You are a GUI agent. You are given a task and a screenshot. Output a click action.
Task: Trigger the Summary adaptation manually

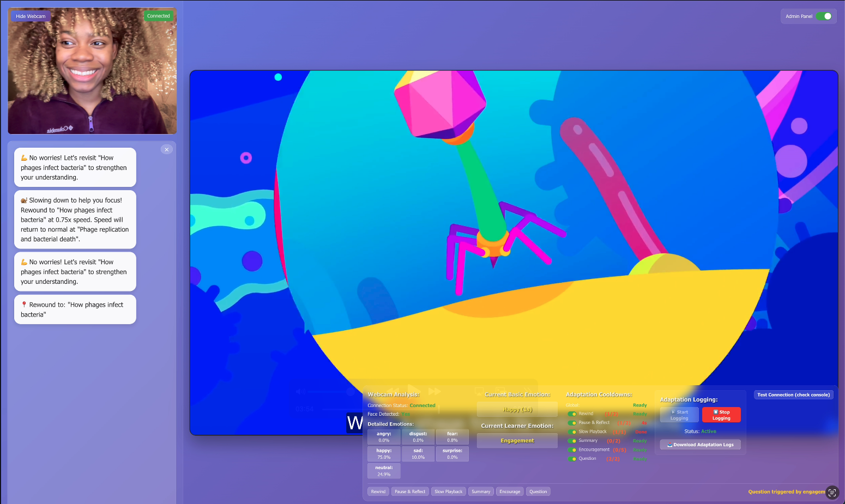(480, 491)
